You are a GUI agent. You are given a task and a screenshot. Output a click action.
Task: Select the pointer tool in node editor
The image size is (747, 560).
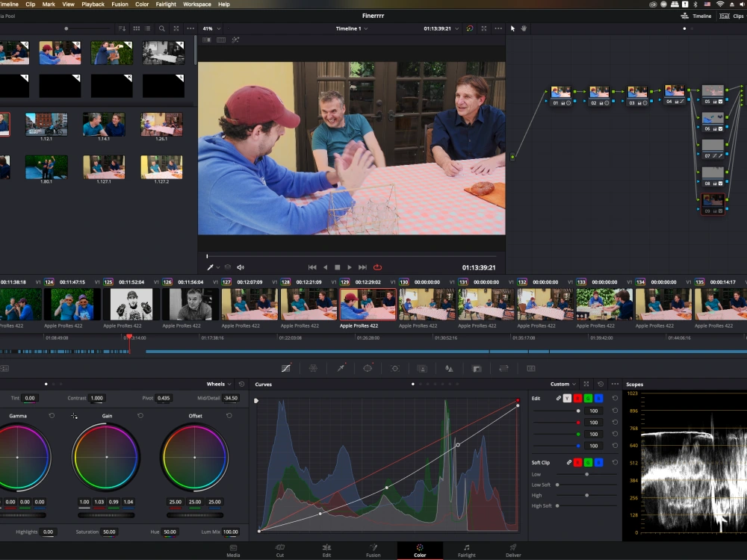[x=512, y=28]
